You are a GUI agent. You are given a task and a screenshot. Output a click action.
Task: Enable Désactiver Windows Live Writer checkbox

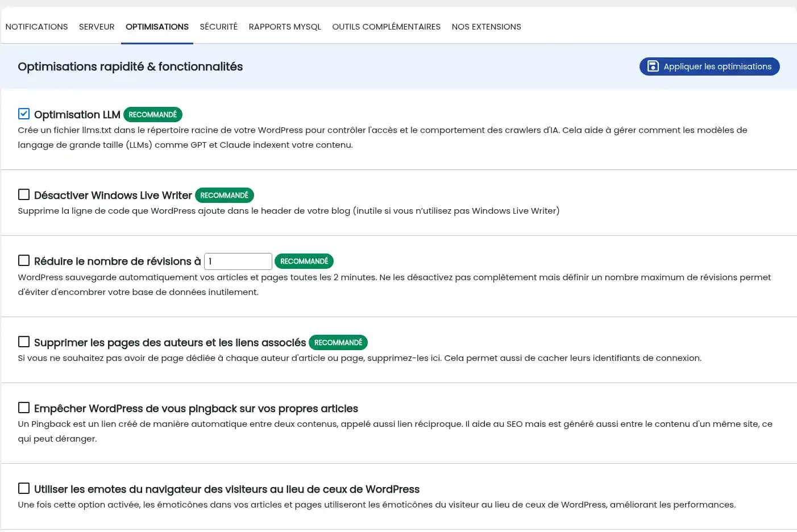click(x=24, y=194)
